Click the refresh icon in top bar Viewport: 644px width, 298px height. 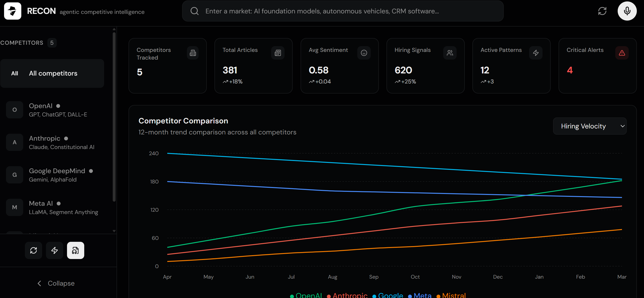coord(602,11)
